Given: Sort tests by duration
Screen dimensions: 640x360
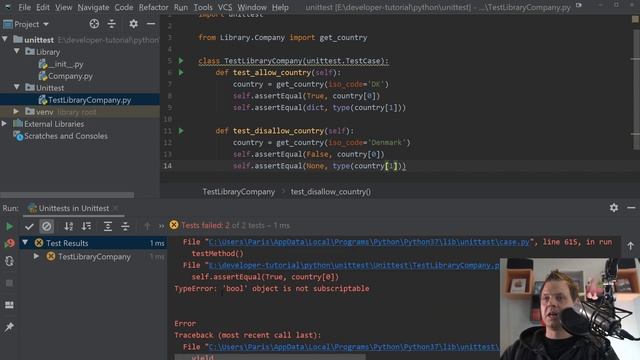Looking at the screenshot, I should click(87, 226).
